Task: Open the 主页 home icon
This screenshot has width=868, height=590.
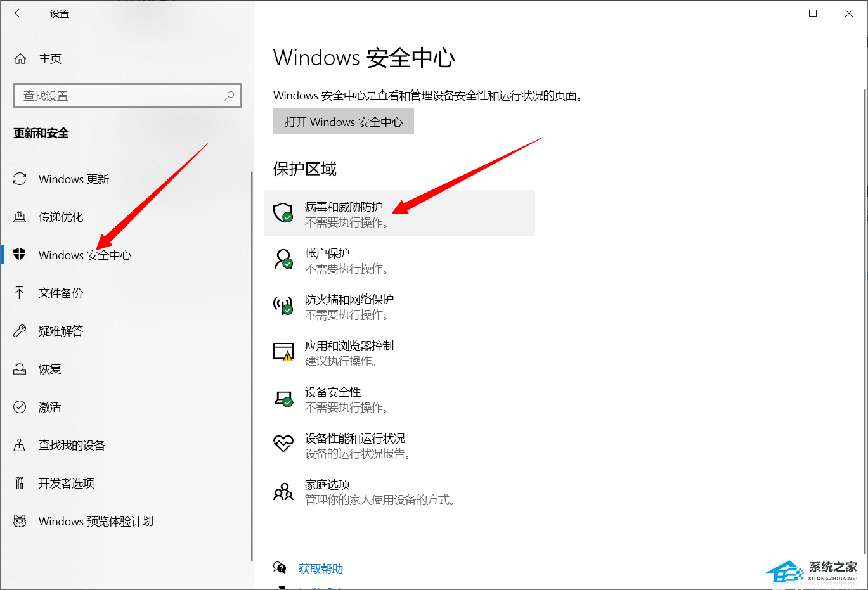Action: (x=20, y=59)
